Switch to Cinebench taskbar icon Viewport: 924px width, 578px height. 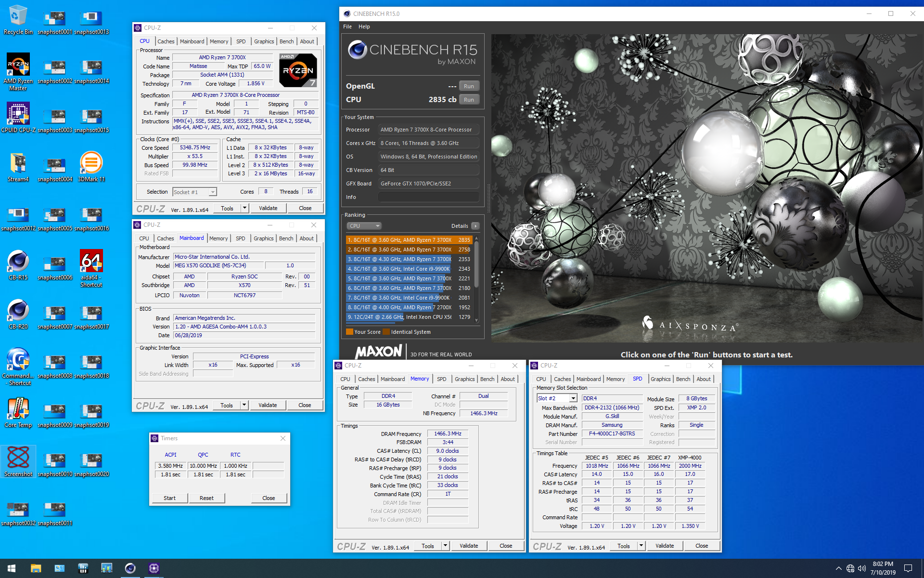pyautogui.click(x=130, y=568)
